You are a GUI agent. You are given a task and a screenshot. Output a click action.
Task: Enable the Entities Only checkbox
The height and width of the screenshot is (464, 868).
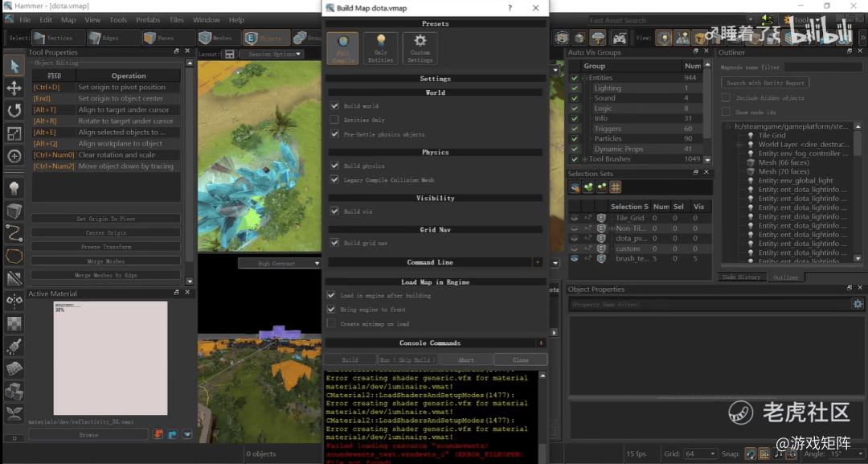[334, 120]
